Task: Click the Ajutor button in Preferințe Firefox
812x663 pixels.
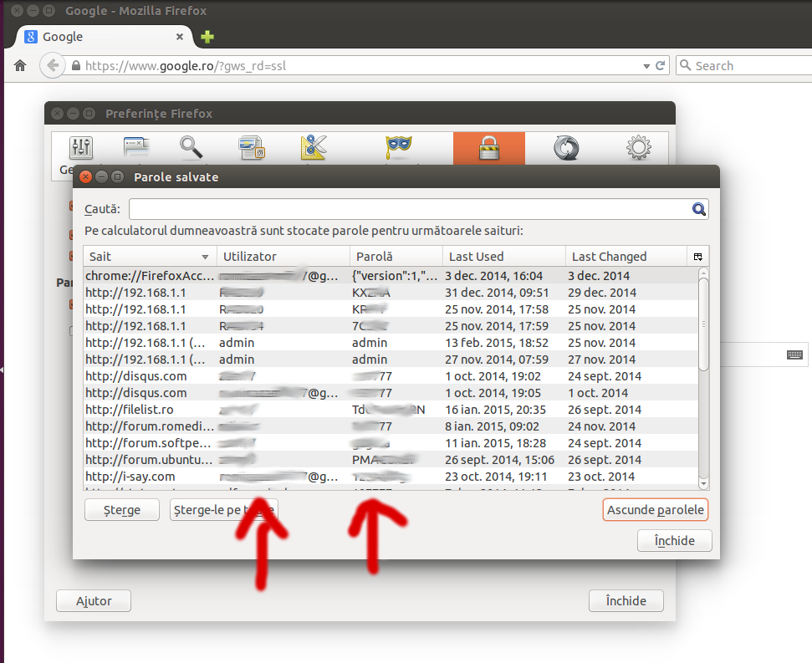Action: pyautogui.click(x=94, y=601)
